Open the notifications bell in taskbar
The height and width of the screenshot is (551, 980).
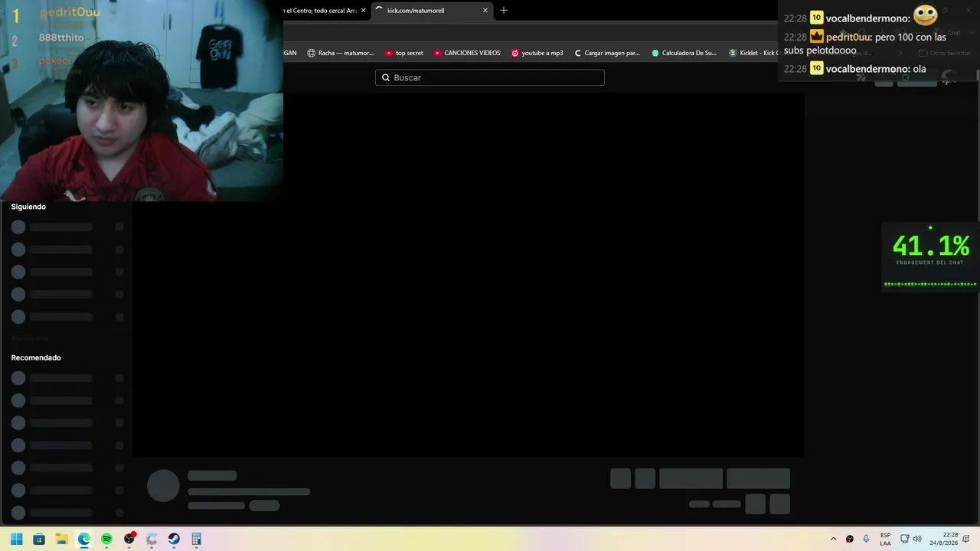pyautogui.click(x=967, y=539)
